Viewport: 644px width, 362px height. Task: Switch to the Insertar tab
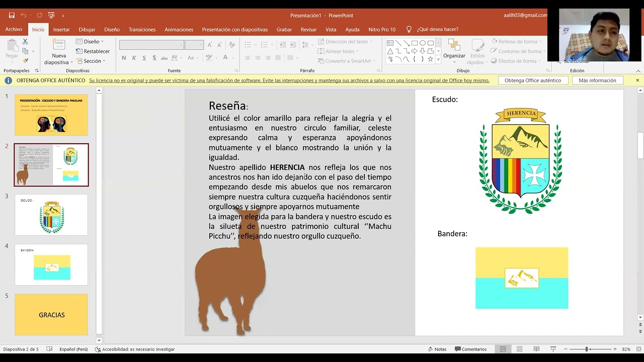tap(61, 29)
